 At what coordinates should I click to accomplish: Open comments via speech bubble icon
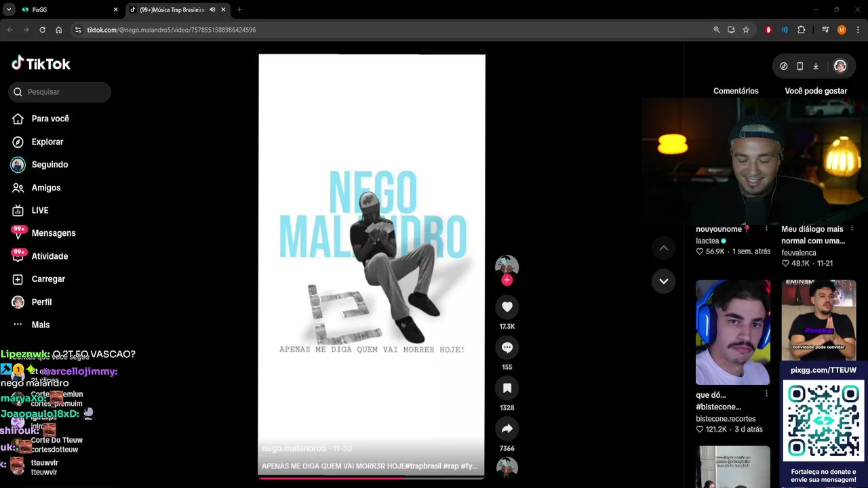pos(507,348)
